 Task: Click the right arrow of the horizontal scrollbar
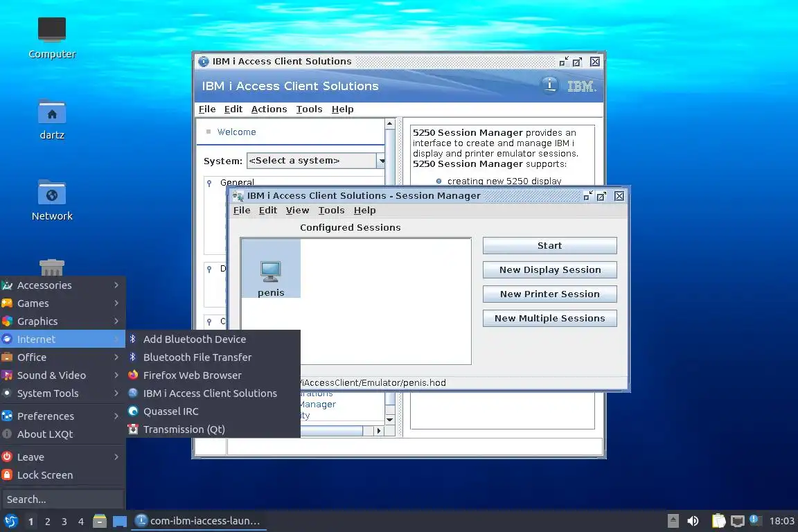[x=379, y=431]
